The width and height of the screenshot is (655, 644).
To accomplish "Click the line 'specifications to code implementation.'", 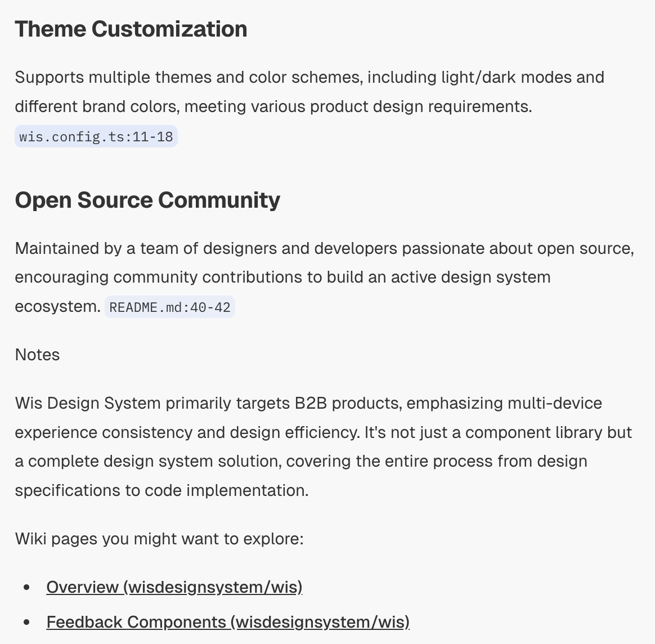I will (161, 491).
